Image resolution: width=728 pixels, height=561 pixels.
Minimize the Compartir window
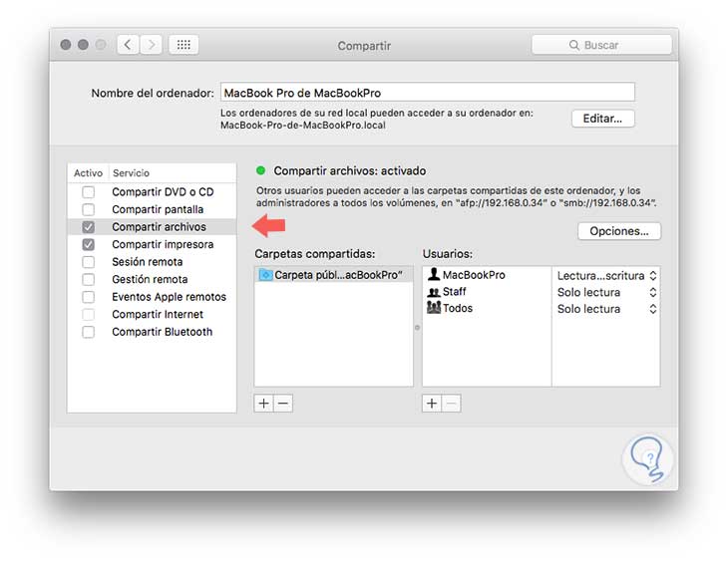83,45
